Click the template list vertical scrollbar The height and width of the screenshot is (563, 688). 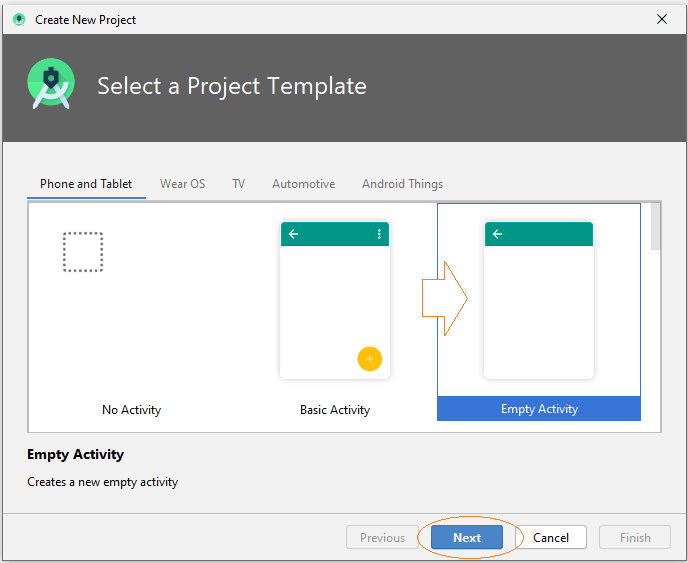coord(656,227)
